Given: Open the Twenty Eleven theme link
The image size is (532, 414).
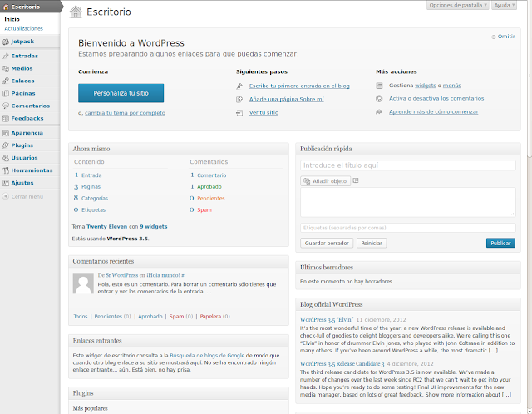Looking at the screenshot, I should tap(107, 227).
